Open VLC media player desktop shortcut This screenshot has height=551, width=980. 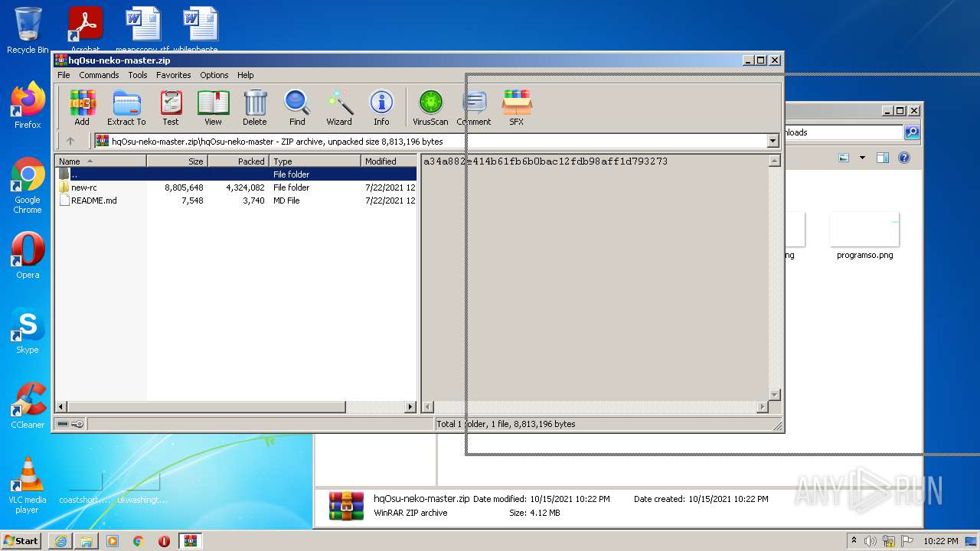click(28, 485)
